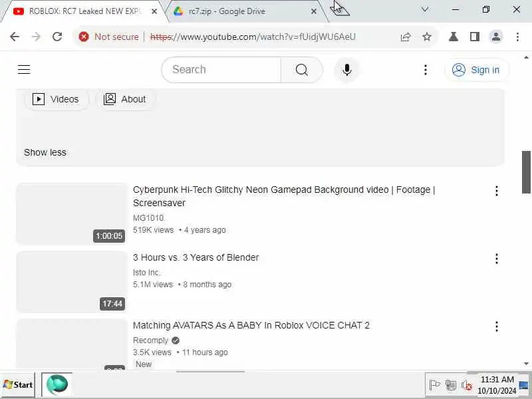Open the taskbar app with teal icon
532x399 pixels.
coord(57,384)
